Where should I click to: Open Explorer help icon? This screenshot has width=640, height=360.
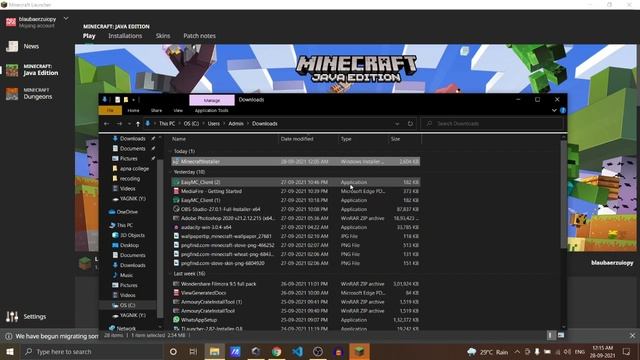[563, 110]
